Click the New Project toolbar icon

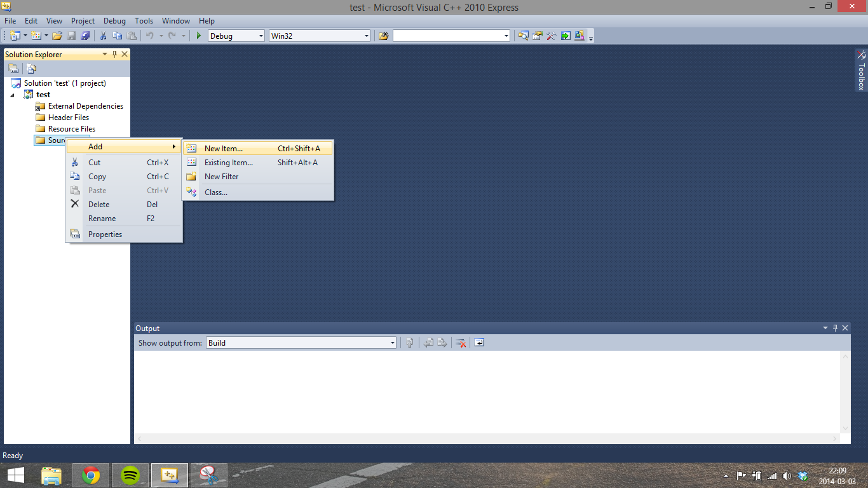click(x=15, y=36)
